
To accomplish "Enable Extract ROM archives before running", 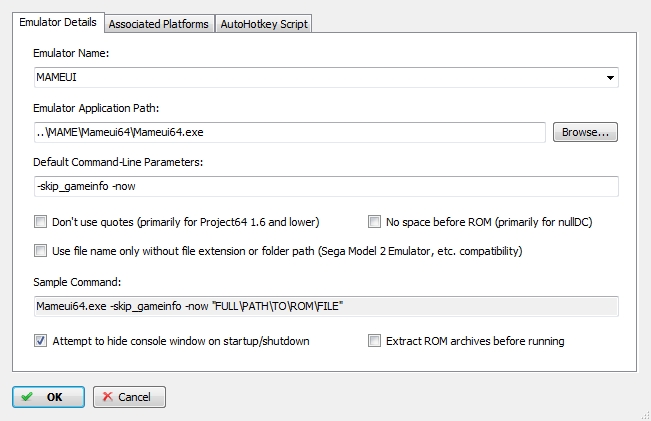I will [374, 341].
